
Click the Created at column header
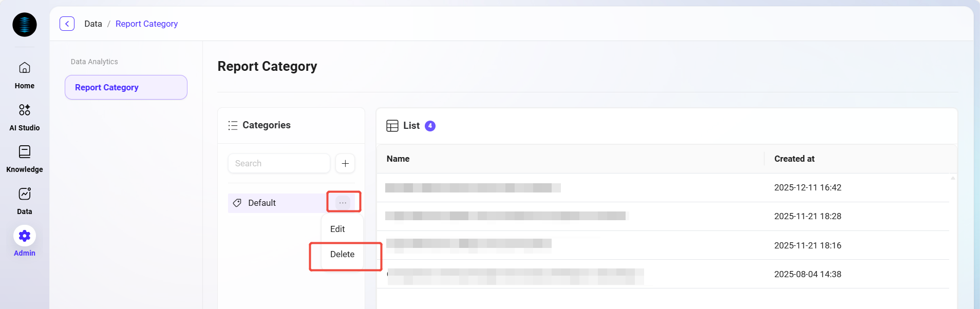794,159
